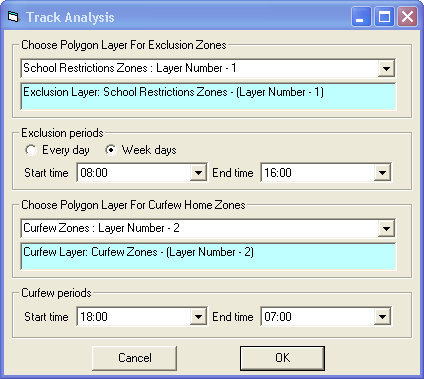
Task: Select the Every day radio button
Action: coord(31,150)
